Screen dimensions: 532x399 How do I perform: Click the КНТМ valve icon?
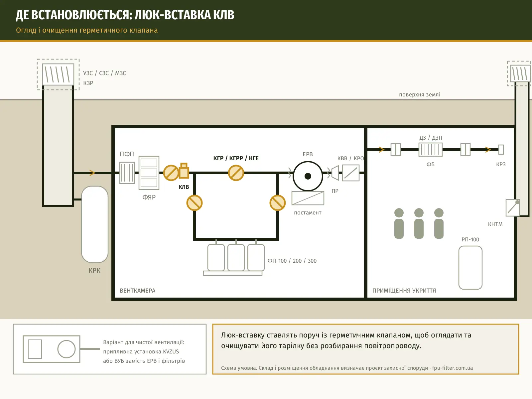coord(512,208)
